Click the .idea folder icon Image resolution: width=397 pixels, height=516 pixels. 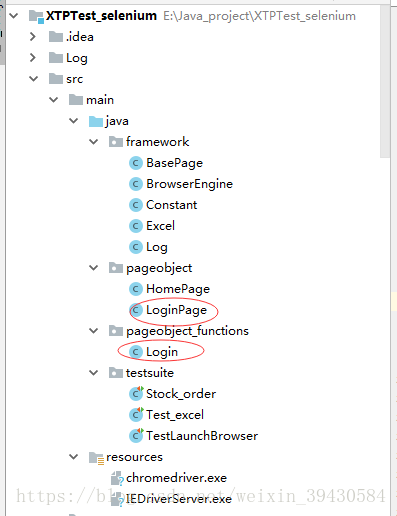coord(56,37)
